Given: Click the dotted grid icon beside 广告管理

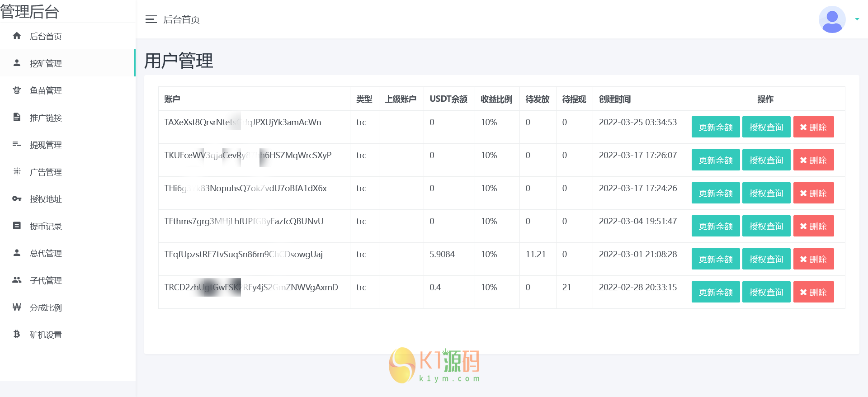Looking at the screenshot, I should [17, 171].
